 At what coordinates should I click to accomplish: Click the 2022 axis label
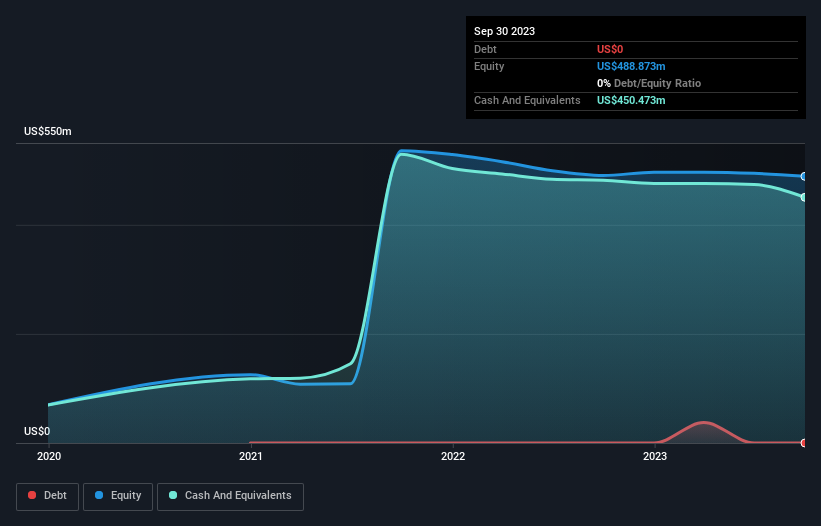point(453,456)
